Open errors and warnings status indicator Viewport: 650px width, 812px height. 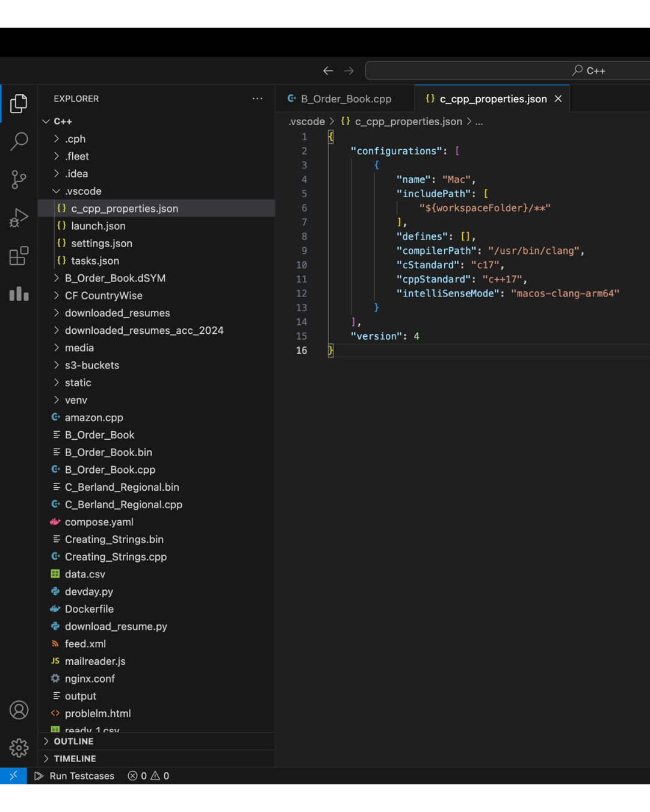coord(149,776)
